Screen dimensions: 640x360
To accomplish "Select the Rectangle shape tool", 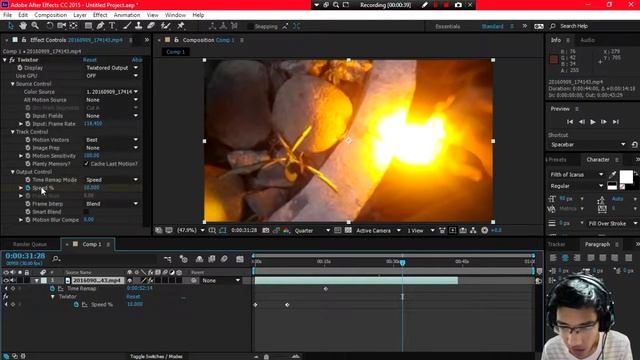I will click(x=88, y=26).
